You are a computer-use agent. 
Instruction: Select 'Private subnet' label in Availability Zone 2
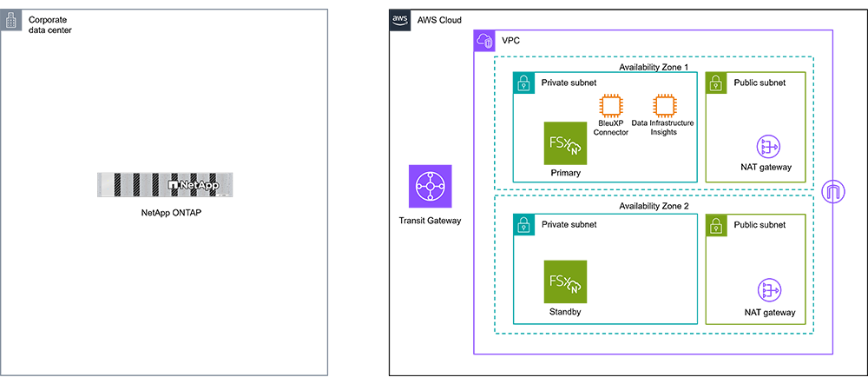click(569, 224)
